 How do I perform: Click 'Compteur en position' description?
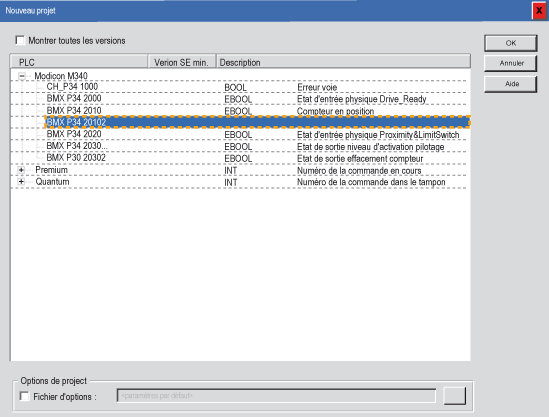pyautogui.click(x=335, y=111)
